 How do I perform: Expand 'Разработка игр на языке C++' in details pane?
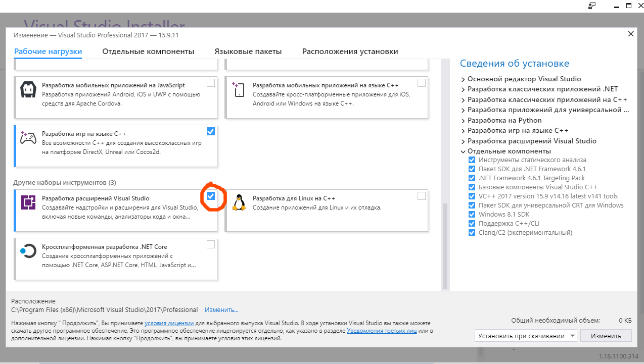click(463, 131)
